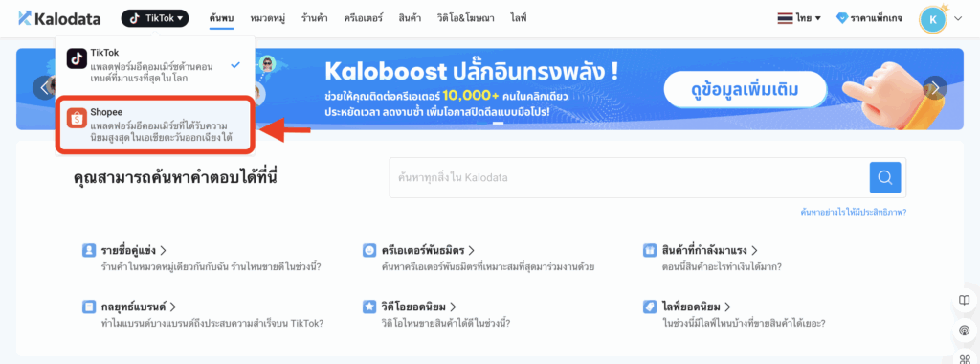Click text ทำไมแบรนด์บางแบรนด์ถึงประสบความสำเร็จบน TikTok?

pyautogui.click(x=212, y=324)
